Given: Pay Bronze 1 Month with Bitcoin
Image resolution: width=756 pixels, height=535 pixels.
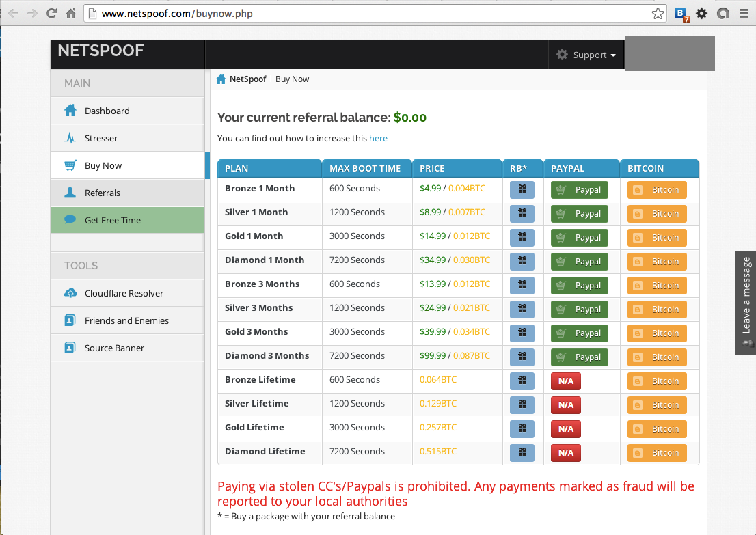Looking at the screenshot, I should [657, 189].
